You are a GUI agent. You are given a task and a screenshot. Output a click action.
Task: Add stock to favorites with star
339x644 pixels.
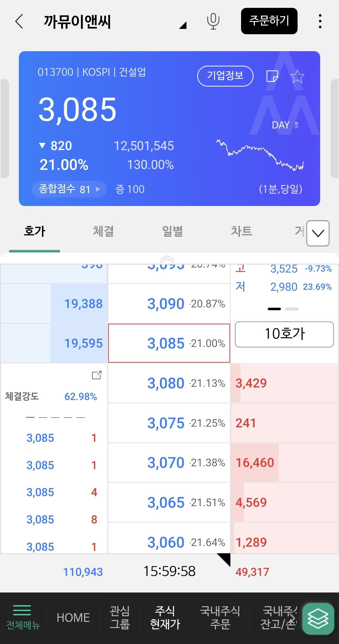[297, 76]
